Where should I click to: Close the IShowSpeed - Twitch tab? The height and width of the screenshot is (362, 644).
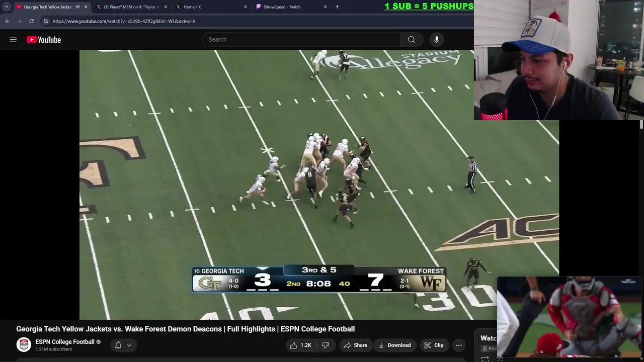(325, 7)
